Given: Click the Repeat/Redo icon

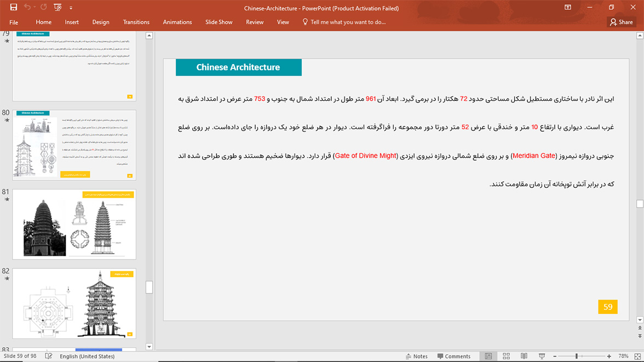Looking at the screenshot, I should (44, 8).
